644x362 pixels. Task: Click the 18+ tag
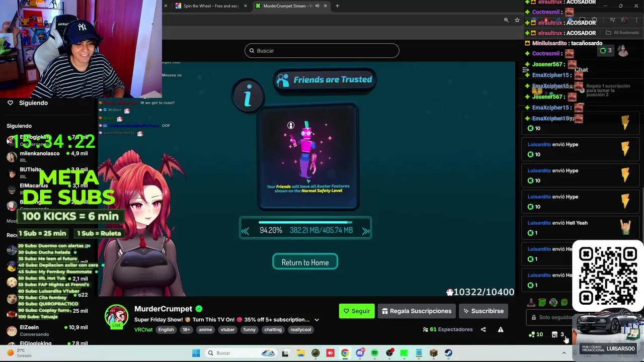tap(186, 330)
